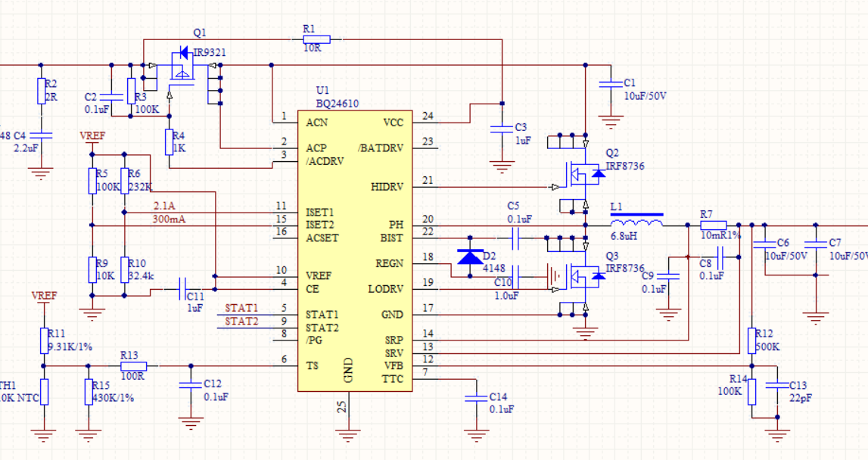Select the R13 100R resistor symbol

pyautogui.click(x=133, y=366)
